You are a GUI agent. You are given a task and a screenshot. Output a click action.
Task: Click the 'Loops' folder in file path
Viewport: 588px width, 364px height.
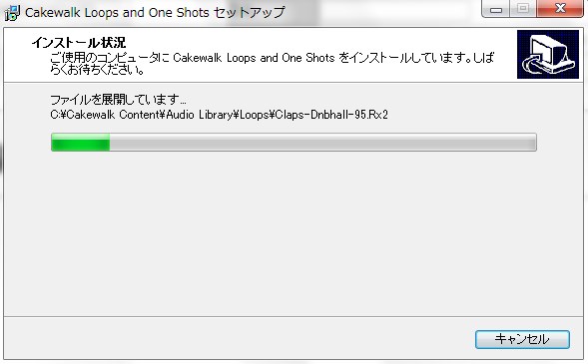255,115
